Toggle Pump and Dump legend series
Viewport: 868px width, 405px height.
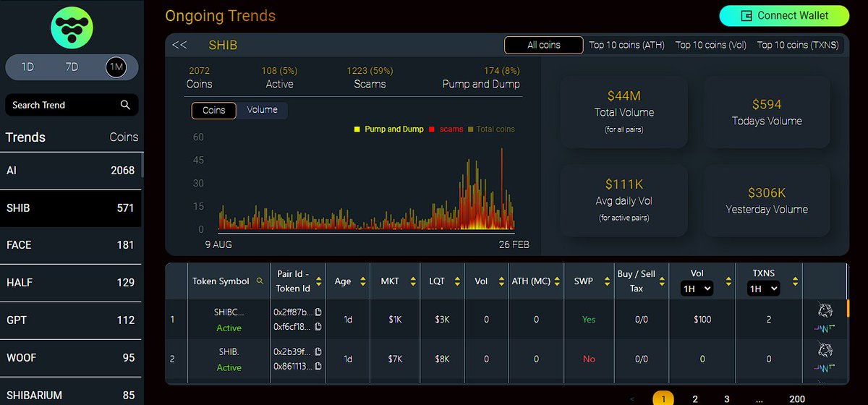click(x=389, y=129)
